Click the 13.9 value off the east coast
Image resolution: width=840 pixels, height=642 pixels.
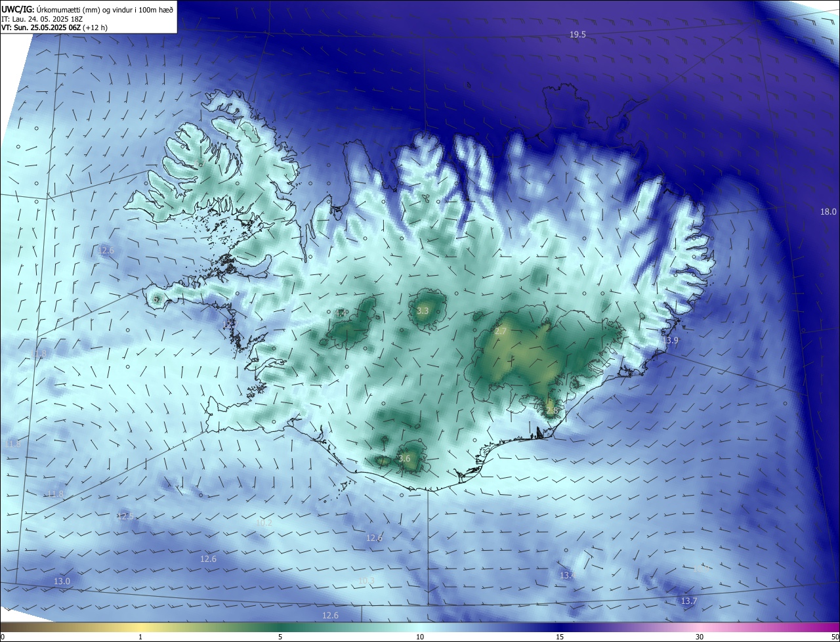[x=670, y=340]
